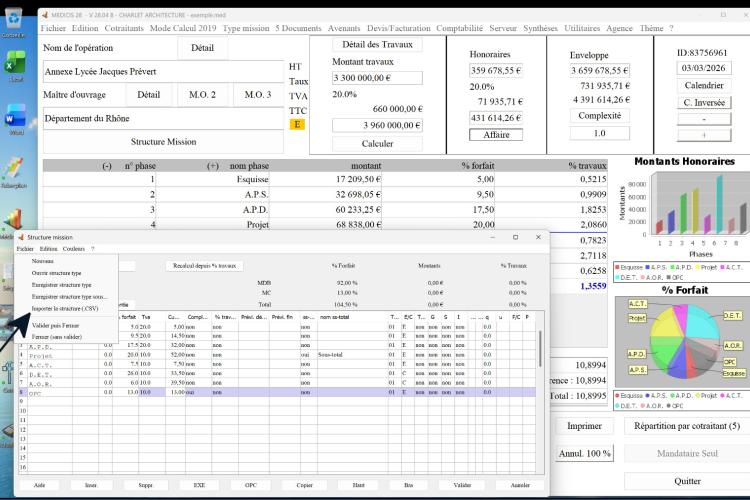Open the Synthèses menu
This screenshot has width=750, height=500.
pyautogui.click(x=540, y=28)
